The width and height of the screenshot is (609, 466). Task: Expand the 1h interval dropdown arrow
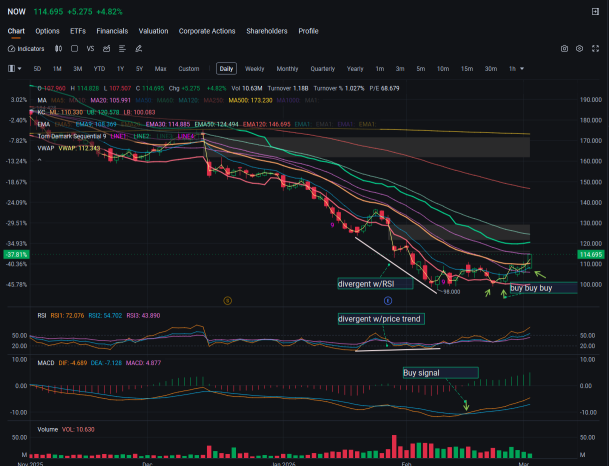pyautogui.click(x=522, y=69)
